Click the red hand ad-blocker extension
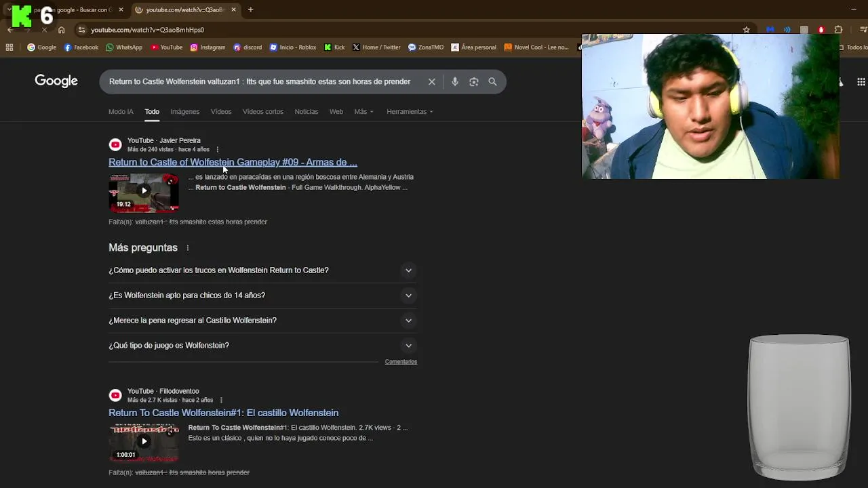Image resolution: width=868 pixels, height=488 pixels. (x=821, y=30)
